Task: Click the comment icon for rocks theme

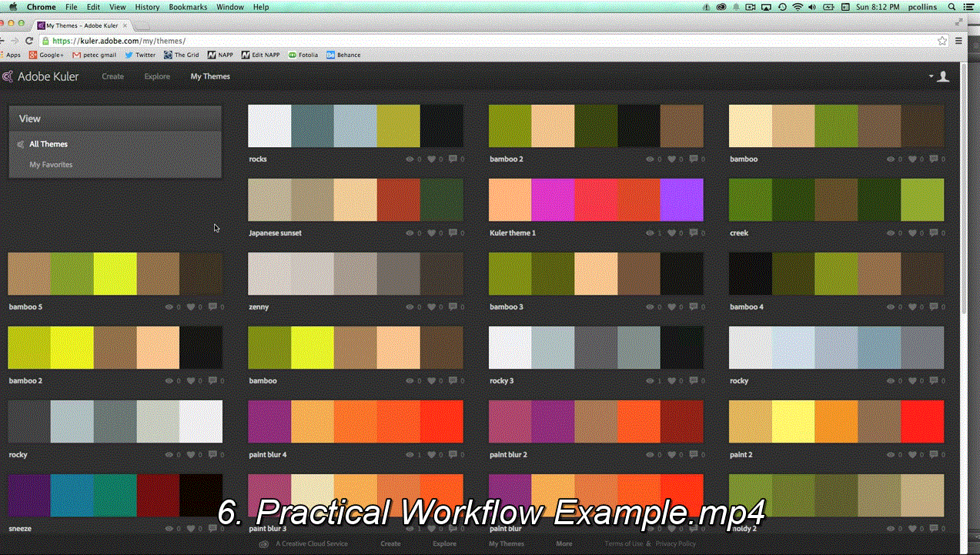Action: [453, 159]
